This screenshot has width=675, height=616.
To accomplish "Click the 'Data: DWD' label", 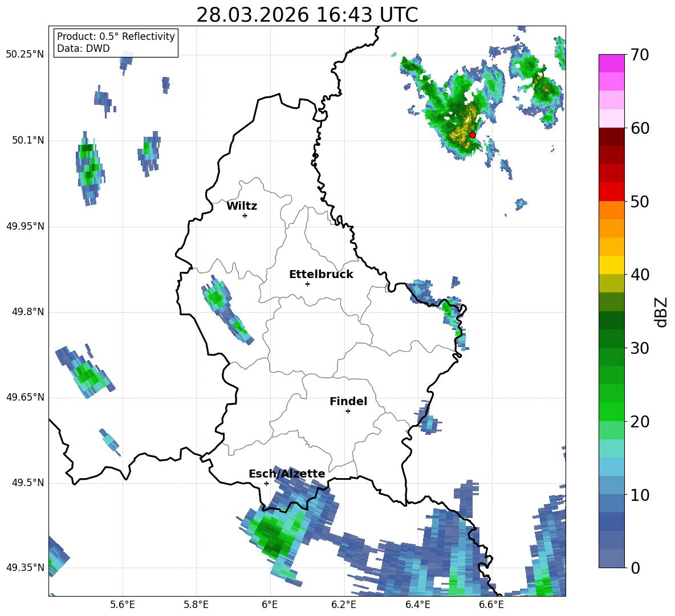I will coord(83,48).
